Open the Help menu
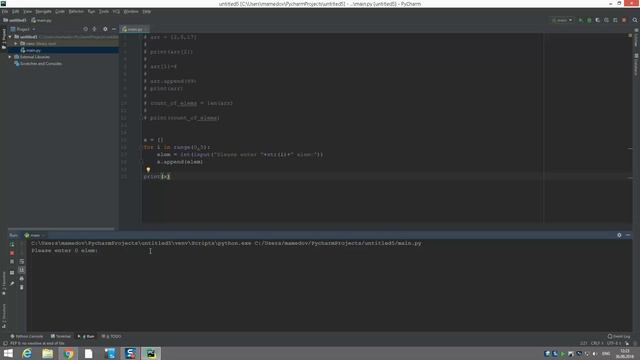Screen dimensions: 640x360 tap(147, 11)
